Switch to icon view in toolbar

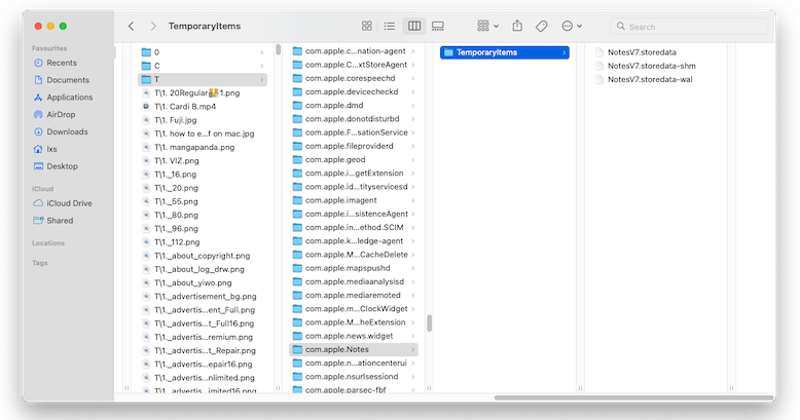click(367, 26)
